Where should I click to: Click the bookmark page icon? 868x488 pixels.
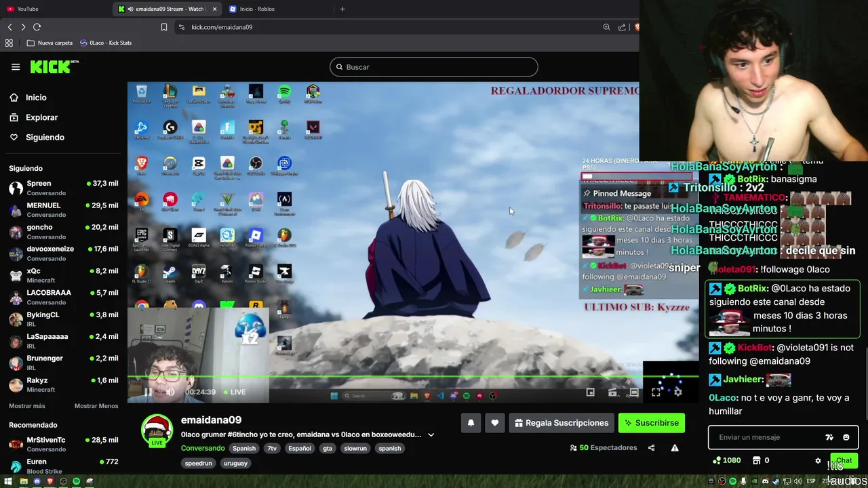tap(163, 27)
